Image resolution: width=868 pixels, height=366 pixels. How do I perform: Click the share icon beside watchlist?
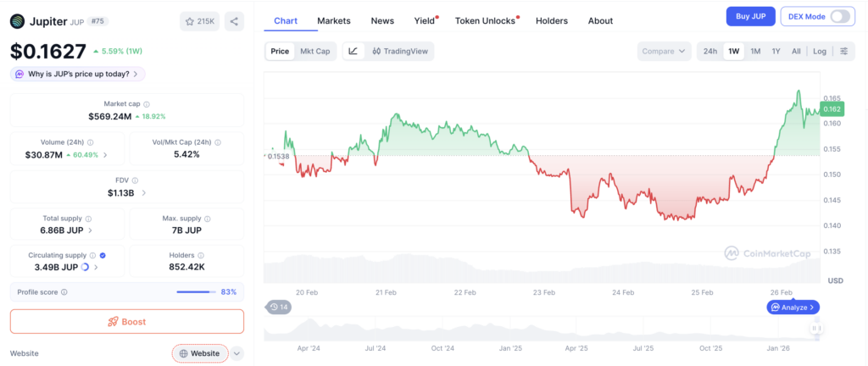click(234, 21)
